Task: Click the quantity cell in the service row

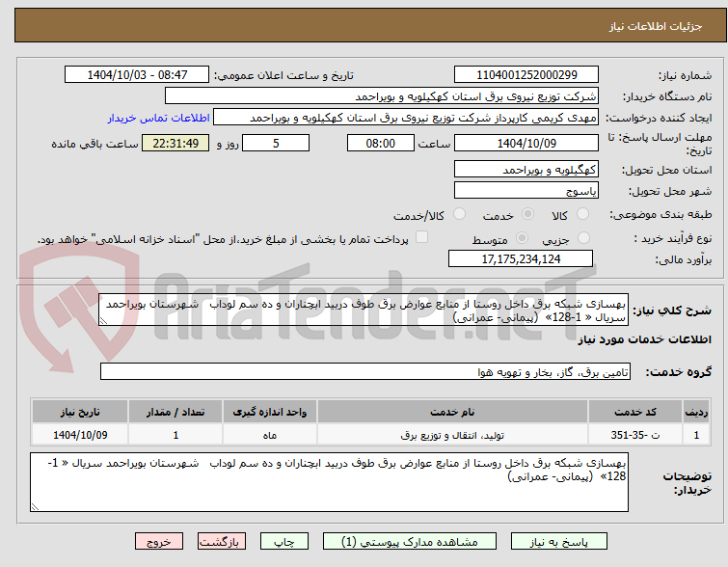Action: point(175,435)
